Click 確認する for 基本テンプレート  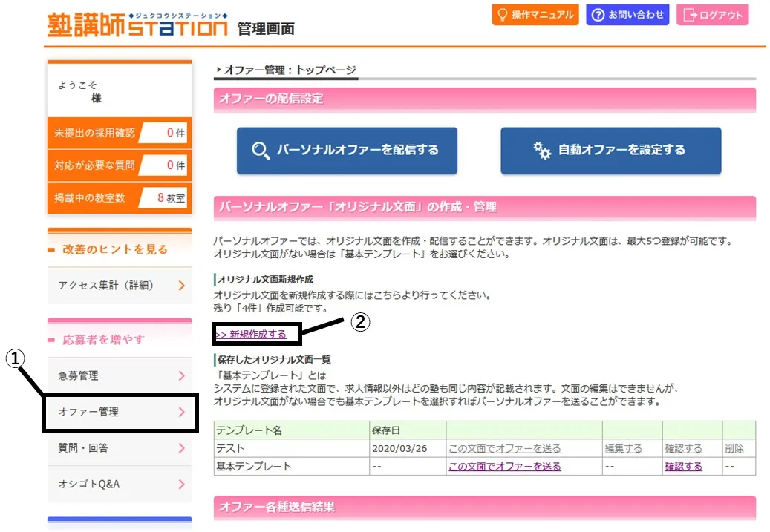(x=683, y=467)
